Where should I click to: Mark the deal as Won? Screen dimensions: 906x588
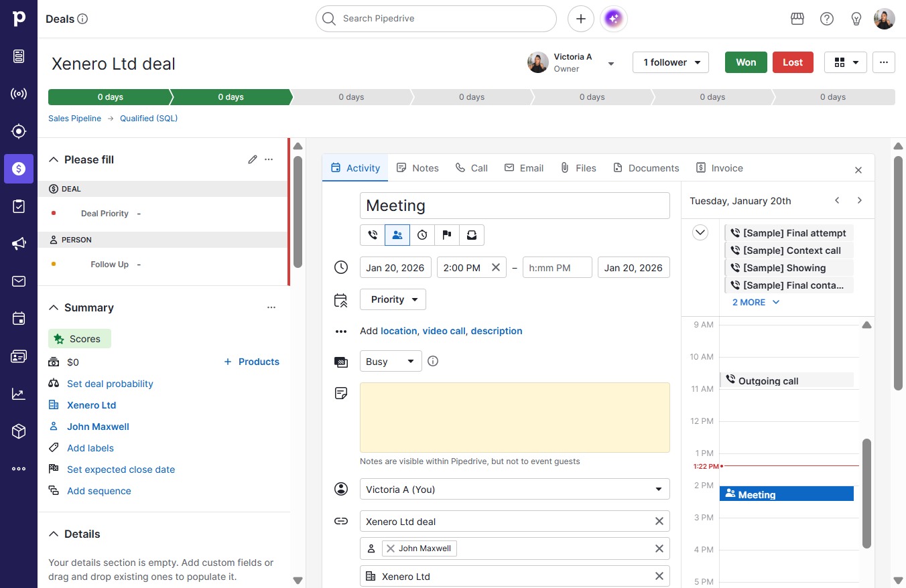tap(746, 62)
